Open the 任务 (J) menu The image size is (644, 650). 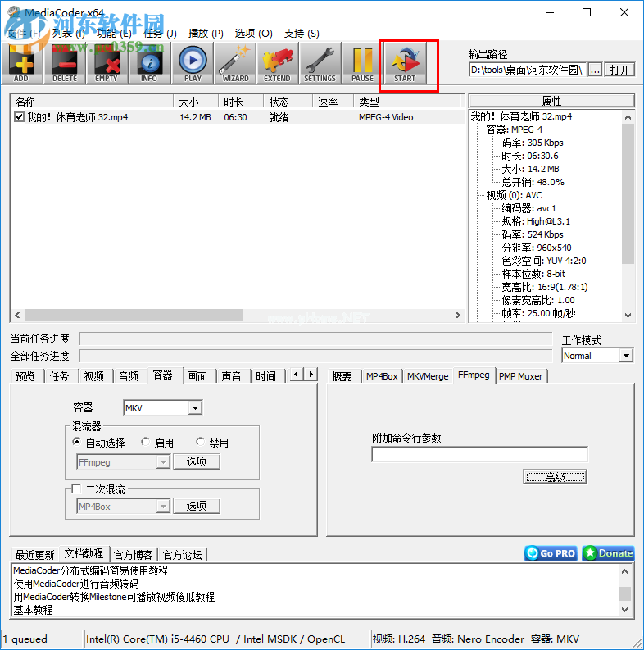click(x=160, y=33)
